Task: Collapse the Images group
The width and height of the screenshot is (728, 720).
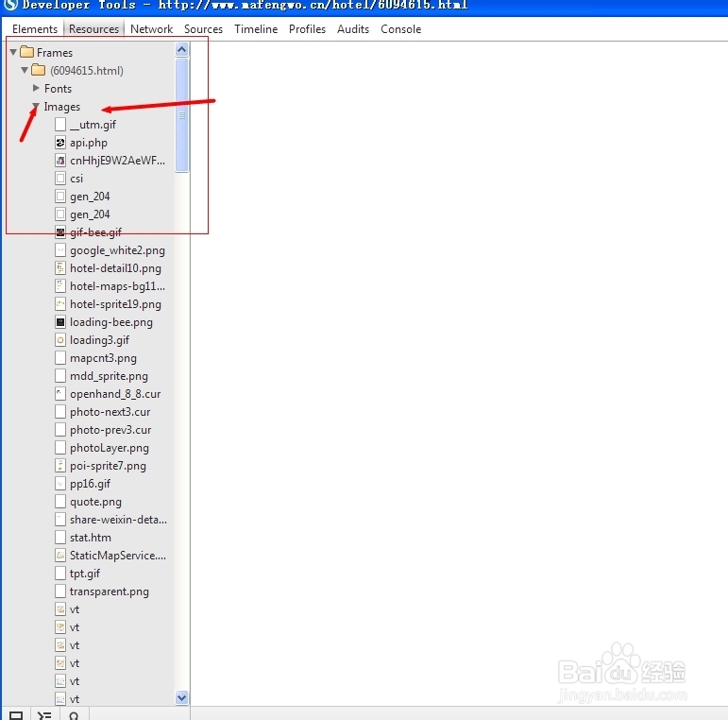Action: point(36,107)
